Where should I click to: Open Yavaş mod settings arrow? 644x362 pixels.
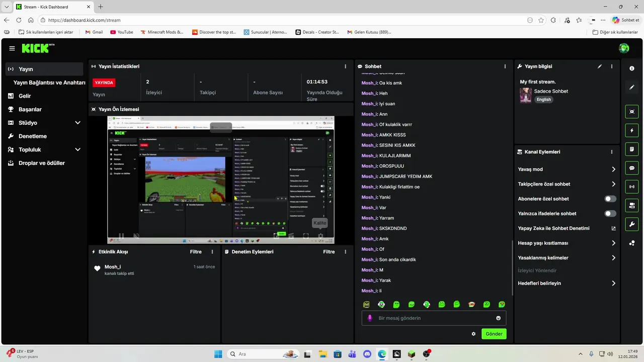click(613, 169)
